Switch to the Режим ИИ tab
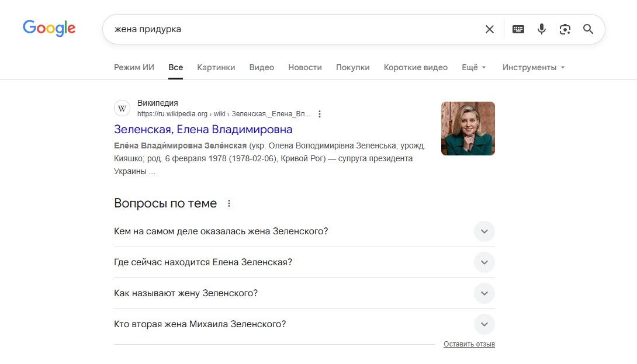The height and width of the screenshot is (364, 637). tap(134, 67)
